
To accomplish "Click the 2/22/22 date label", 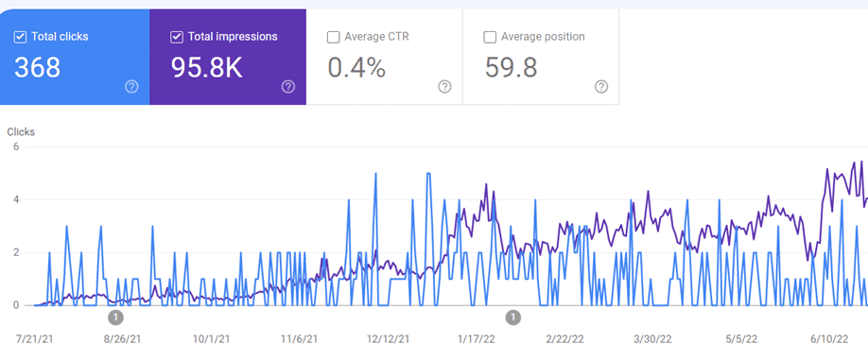I will [564, 339].
